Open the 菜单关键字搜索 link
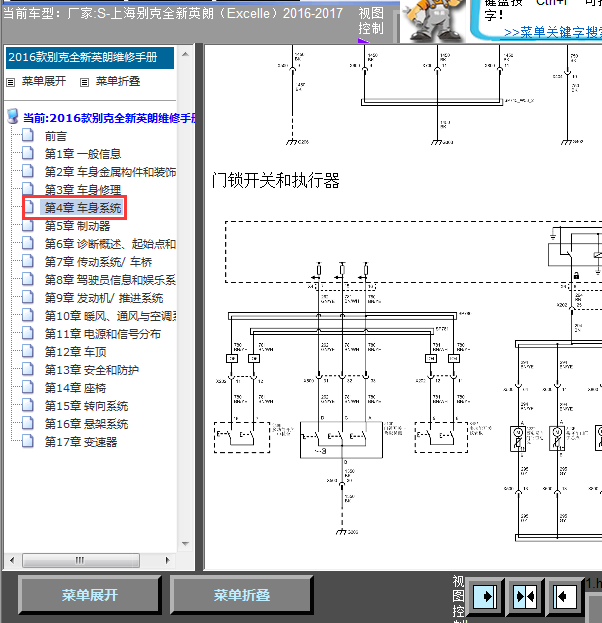 coord(553,33)
